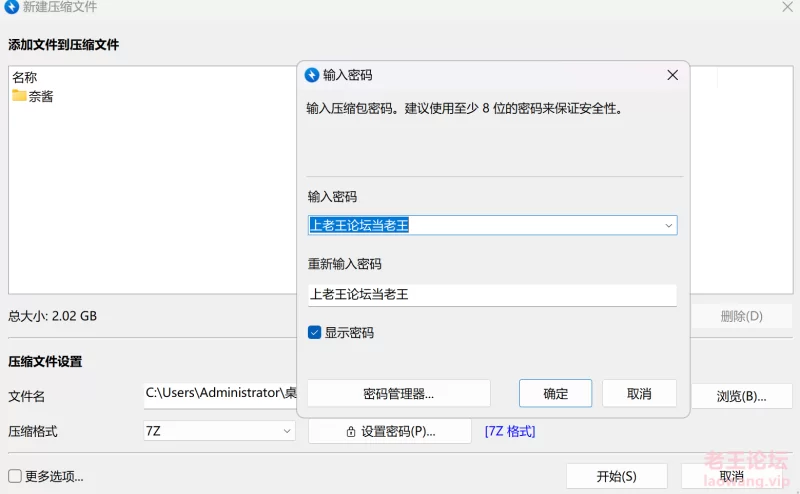Click the 名称 column header
Image resolution: width=800 pixels, height=494 pixels.
pos(24,78)
